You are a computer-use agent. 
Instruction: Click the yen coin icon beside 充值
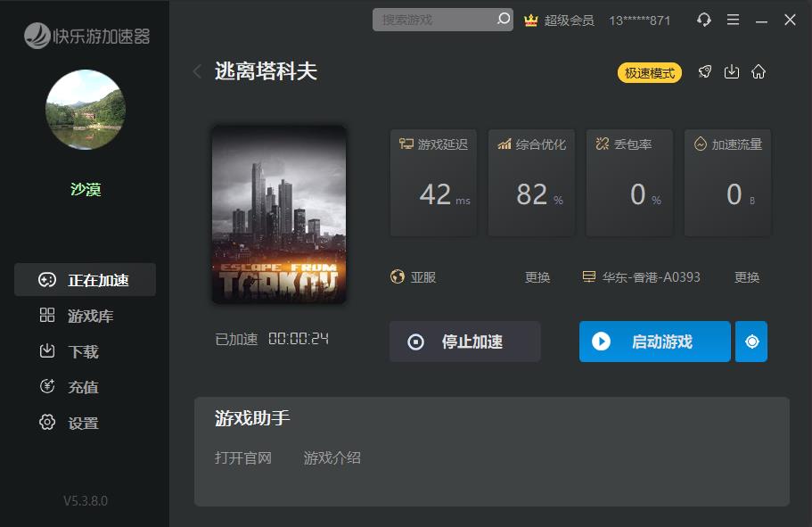coord(47,386)
